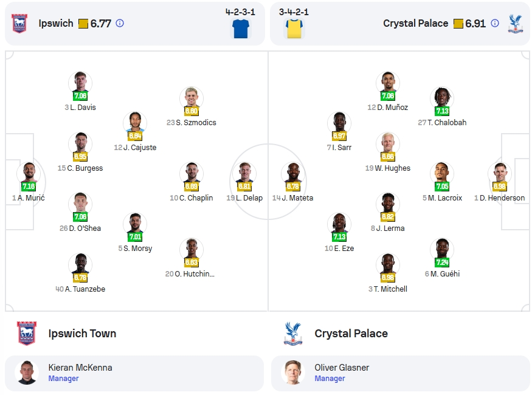Click the Crystal Palace eagle crest above manager

point(293,333)
